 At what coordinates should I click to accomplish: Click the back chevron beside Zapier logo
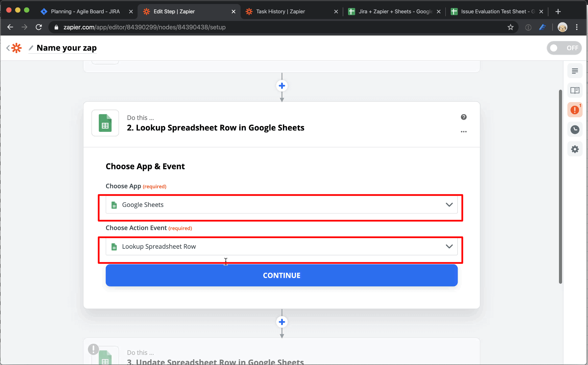pyautogui.click(x=8, y=48)
